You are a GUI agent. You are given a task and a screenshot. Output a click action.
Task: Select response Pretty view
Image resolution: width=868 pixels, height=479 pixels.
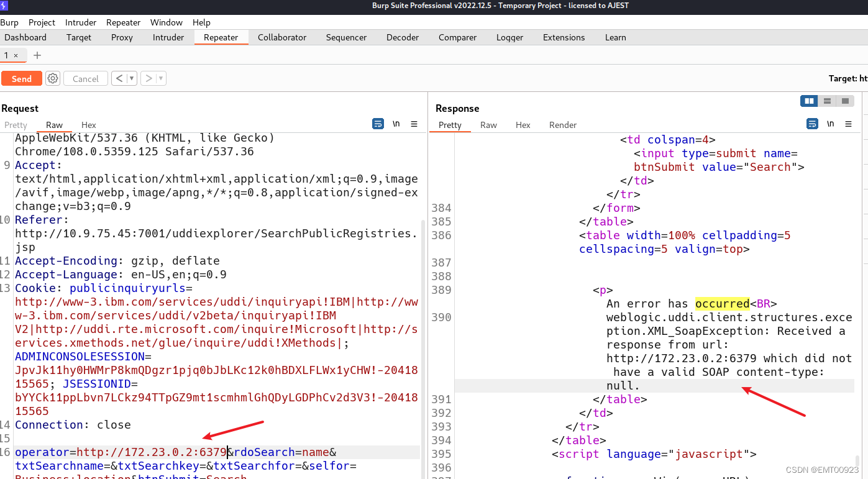pyautogui.click(x=450, y=125)
